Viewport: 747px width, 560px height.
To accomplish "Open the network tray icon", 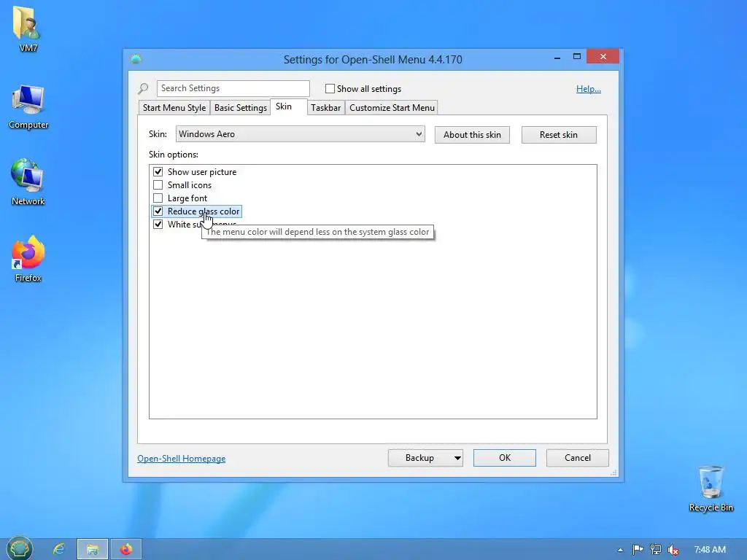I will [656, 550].
